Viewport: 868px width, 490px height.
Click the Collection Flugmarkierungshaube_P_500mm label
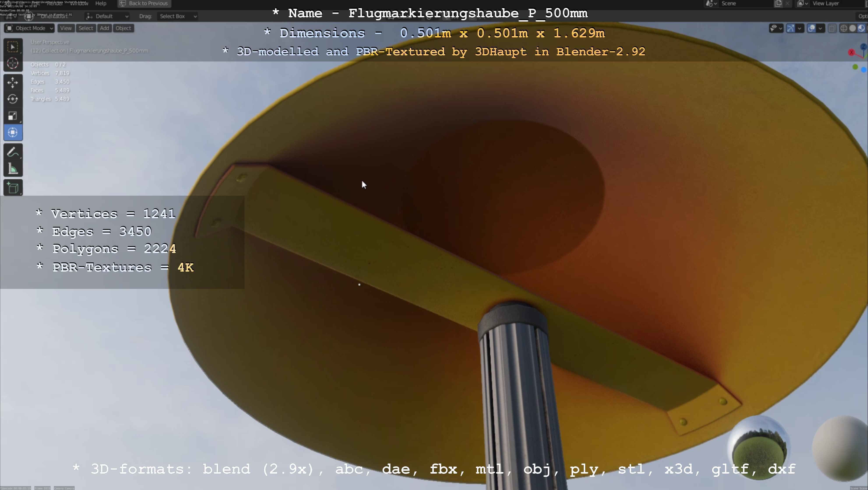[x=89, y=51]
